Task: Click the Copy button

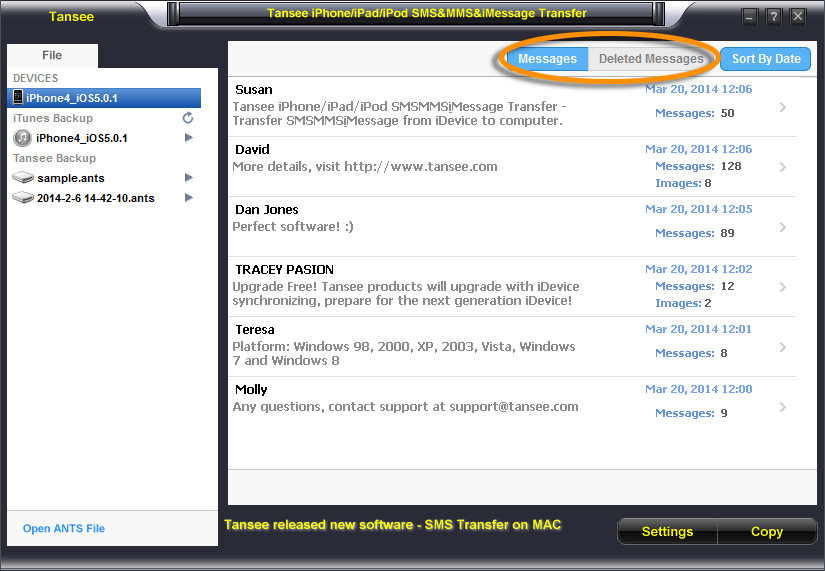Action: click(x=767, y=532)
